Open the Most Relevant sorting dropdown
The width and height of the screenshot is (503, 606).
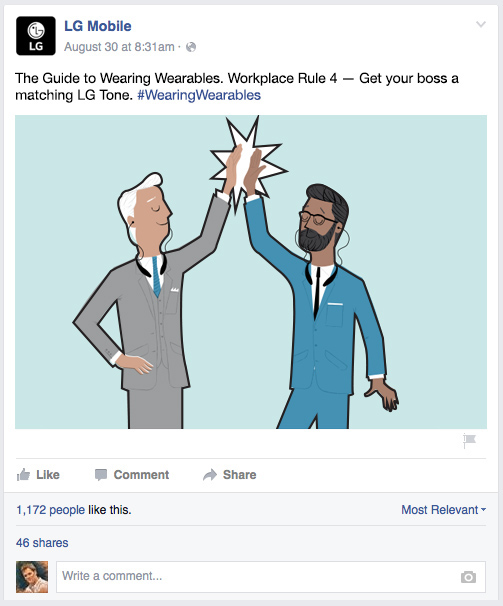click(x=443, y=510)
